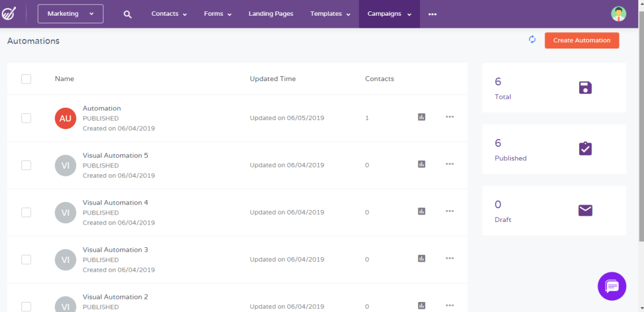This screenshot has width=644, height=312.
Task: Open three-dot options for Visual Automation 5
Action: [x=450, y=164]
